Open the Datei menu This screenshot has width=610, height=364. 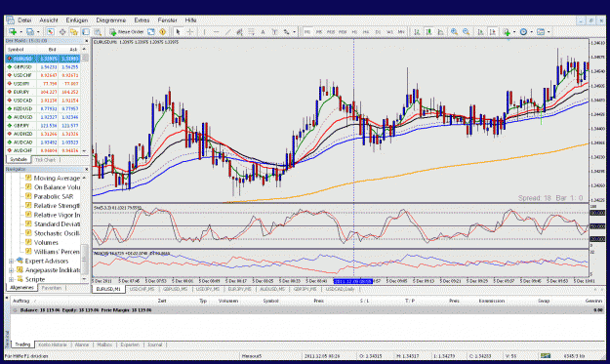pyautogui.click(x=24, y=20)
